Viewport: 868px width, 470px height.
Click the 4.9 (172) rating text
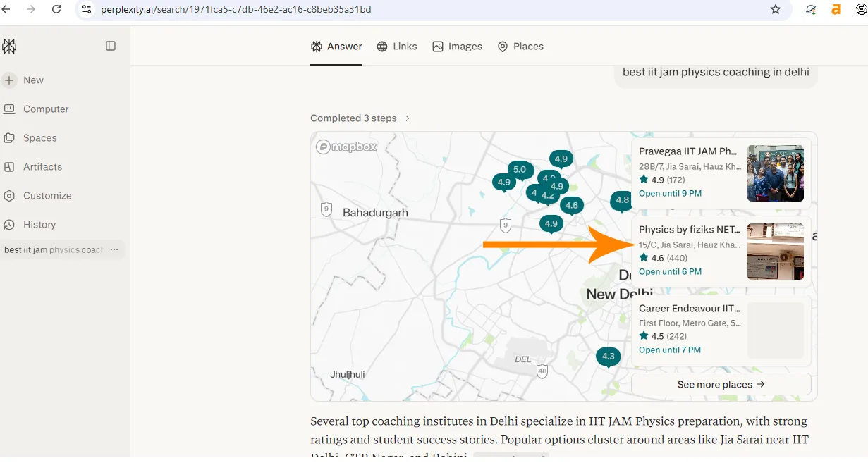[662, 180]
